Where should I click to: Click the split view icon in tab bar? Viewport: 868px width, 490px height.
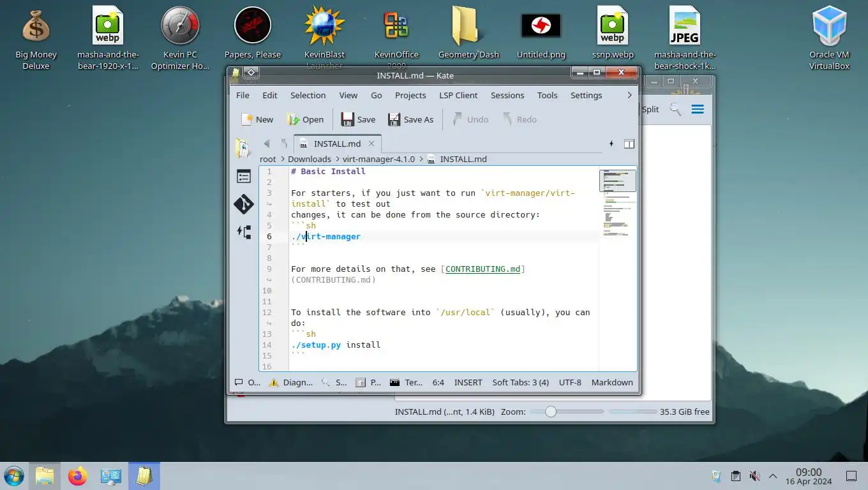[629, 144]
